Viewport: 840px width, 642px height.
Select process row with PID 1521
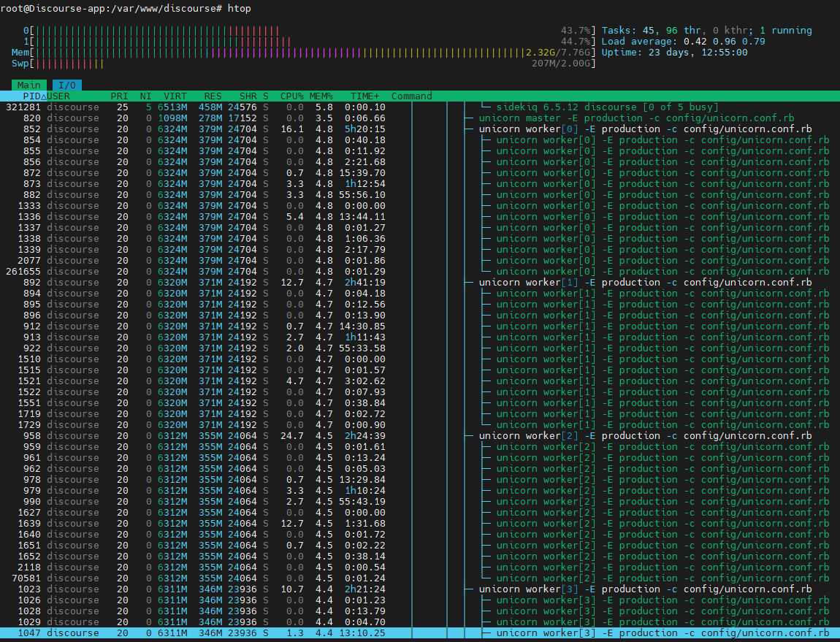click(420, 381)
